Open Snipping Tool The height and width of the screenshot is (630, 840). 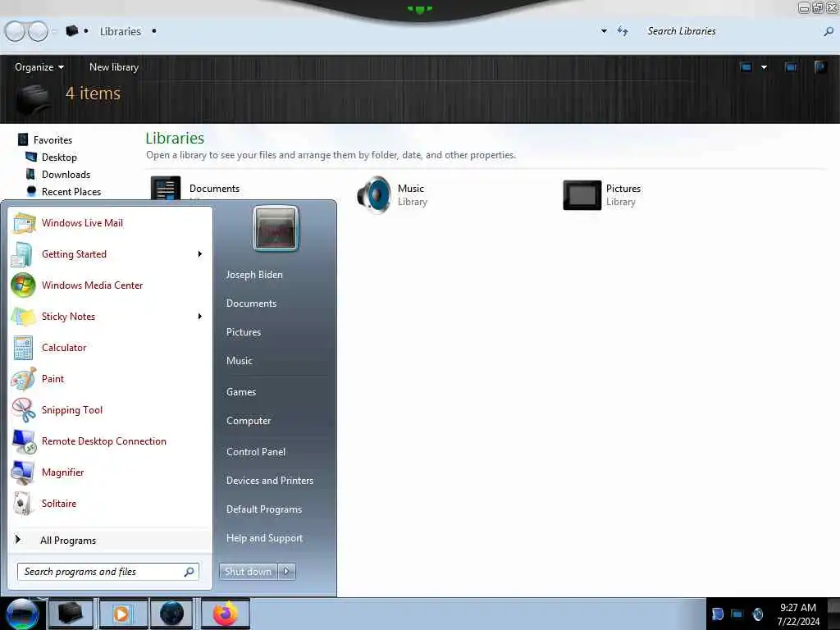point(111,410)
